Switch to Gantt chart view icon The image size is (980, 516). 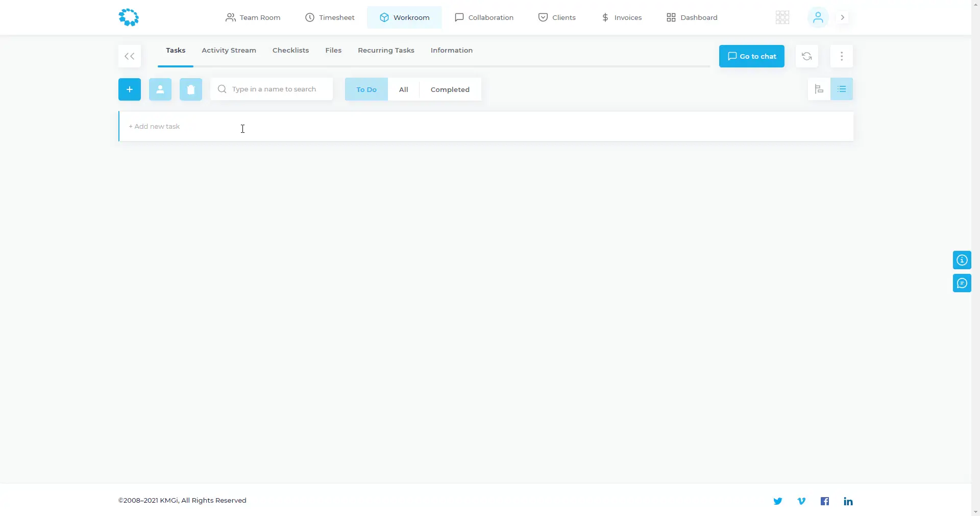coord(819,89)
